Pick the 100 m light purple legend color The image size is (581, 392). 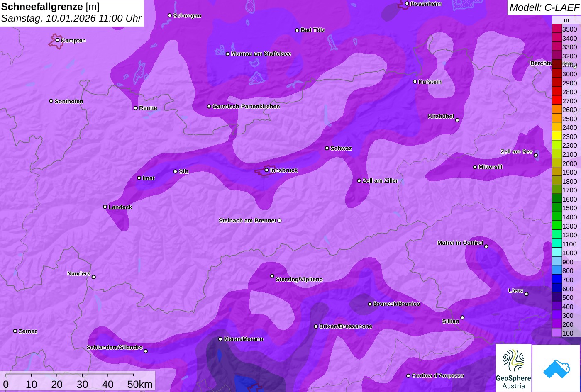point(557,333)
